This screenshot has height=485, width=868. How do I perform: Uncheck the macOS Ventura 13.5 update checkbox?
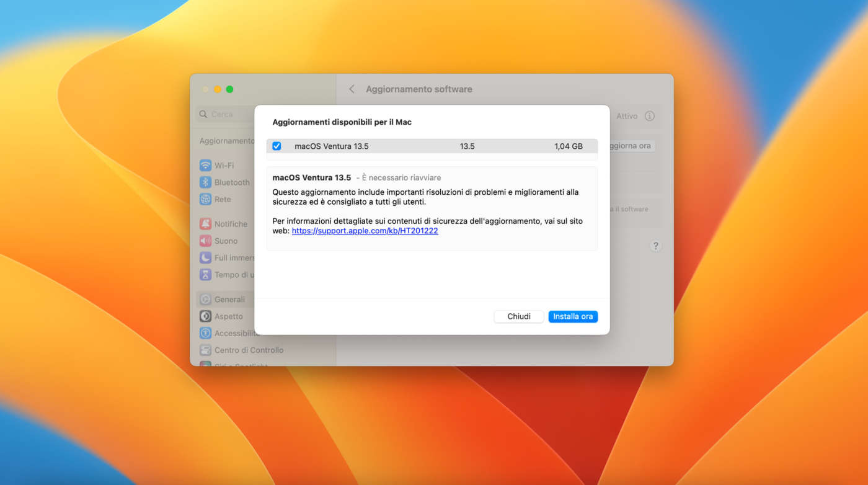point(277,146)
